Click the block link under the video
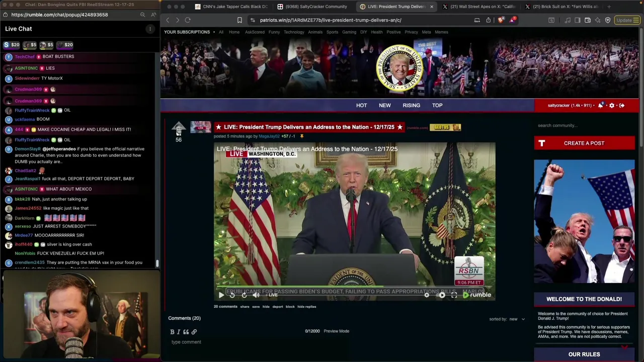This screenshot has height=362, width=644. pos(290,307)
